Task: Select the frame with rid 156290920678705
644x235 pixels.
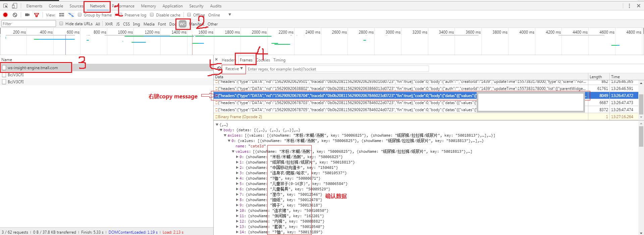Action: click(426, 110)
